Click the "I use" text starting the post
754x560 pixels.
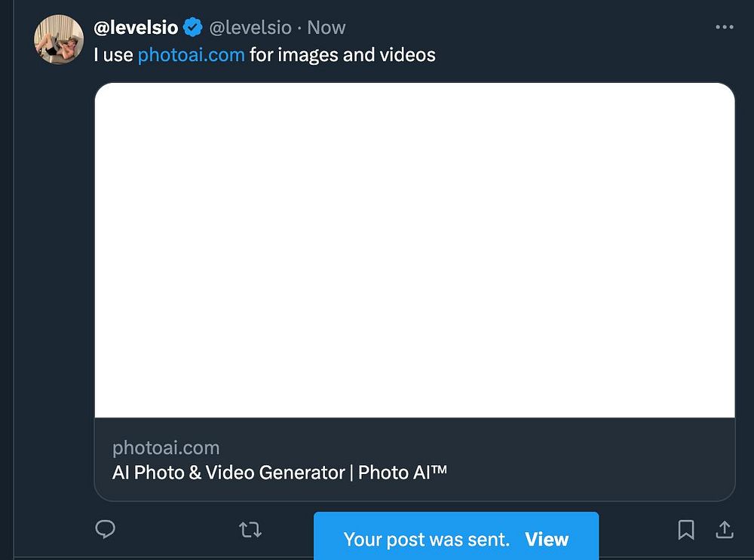click(113, 54)
